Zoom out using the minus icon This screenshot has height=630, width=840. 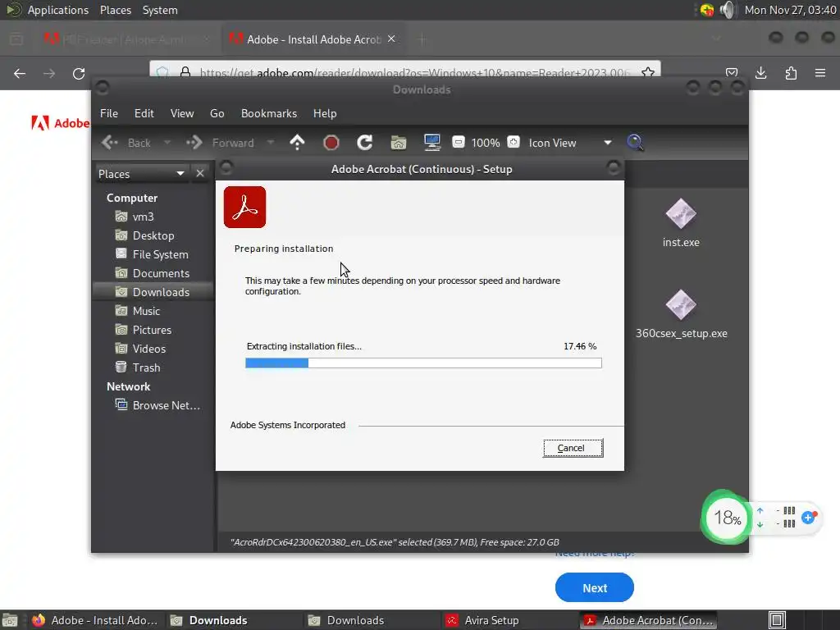click(458, 142)
